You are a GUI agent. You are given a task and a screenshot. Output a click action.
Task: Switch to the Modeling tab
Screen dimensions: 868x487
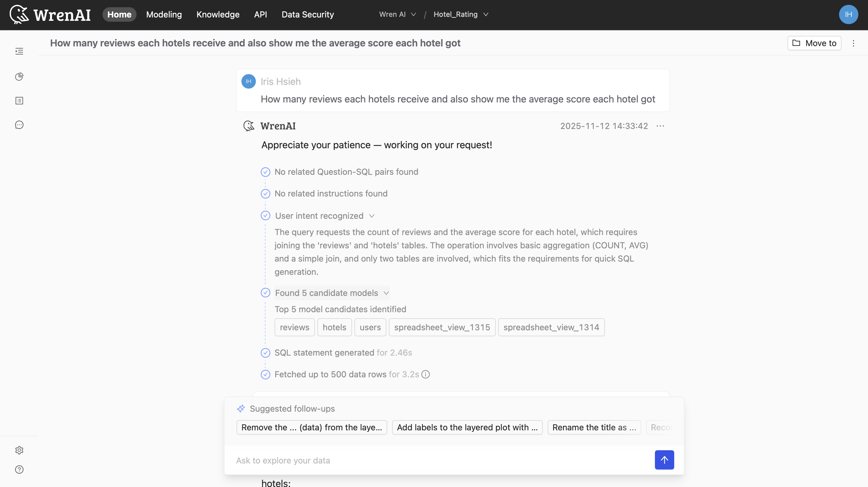pyautogui.click(x=164, y=14)
